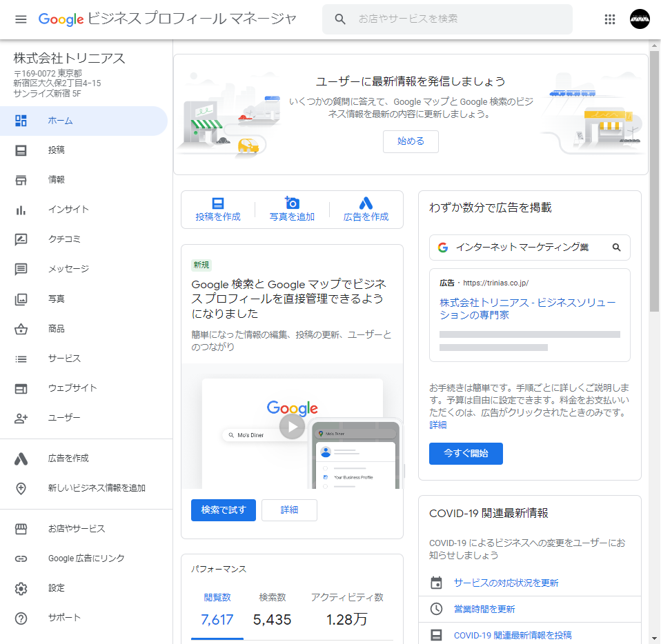661x644 pixels.
Task: Open Google 広告にリンク menu item
Action: 84,559
